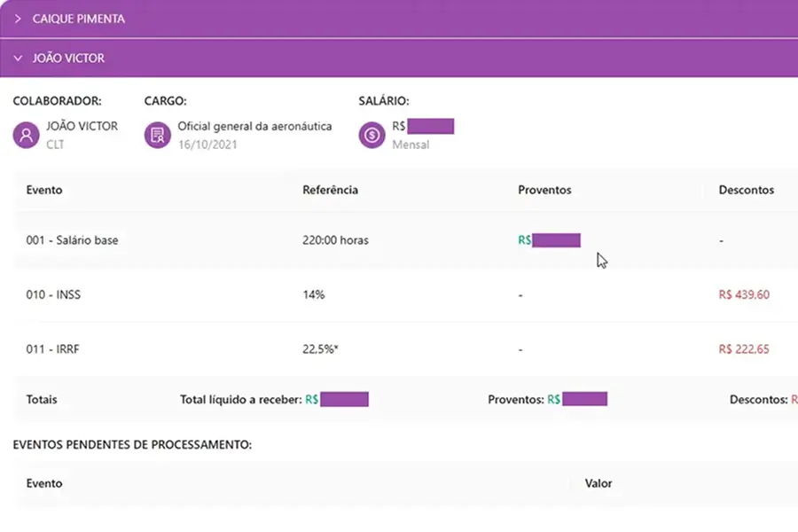This screenshot has height=532, width=798.
Task: Sort by the Proventos column header
Action: [x=544, y=190]
